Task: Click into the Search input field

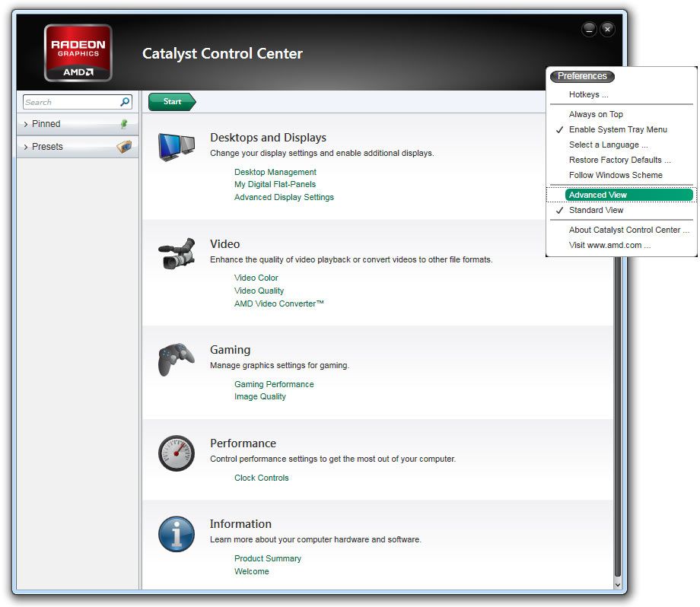Action: tap(72, 102)
